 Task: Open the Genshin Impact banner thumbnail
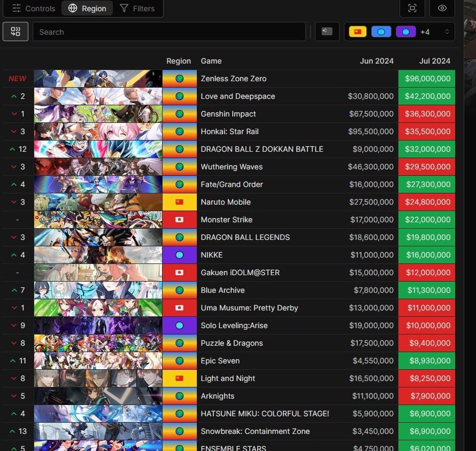(98, 114)
